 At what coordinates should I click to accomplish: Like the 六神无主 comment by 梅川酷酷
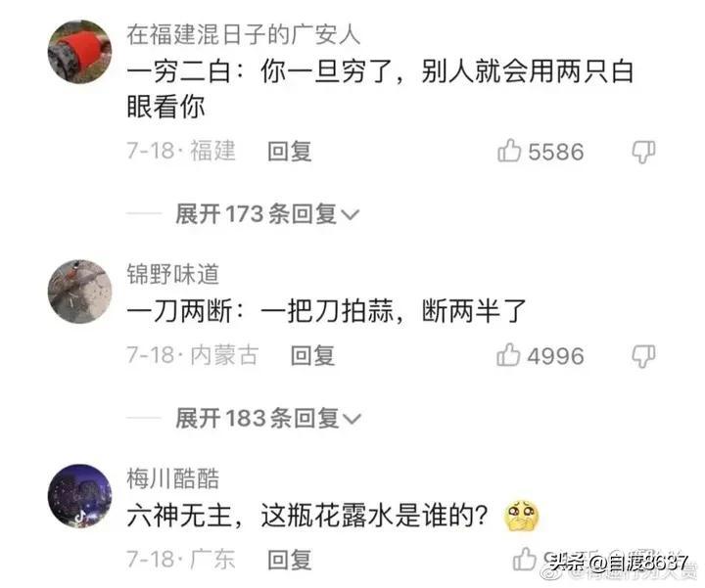(x=525, y=560)
